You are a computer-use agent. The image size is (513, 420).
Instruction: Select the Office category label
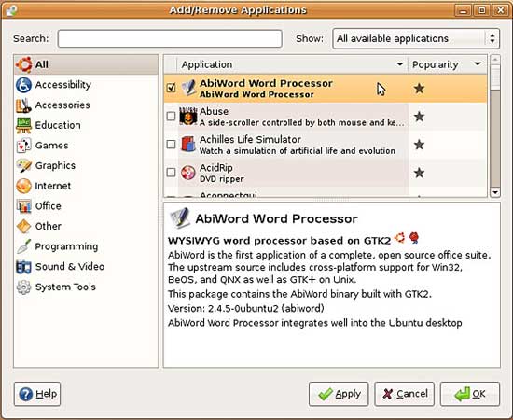click(x=49, y=206)
